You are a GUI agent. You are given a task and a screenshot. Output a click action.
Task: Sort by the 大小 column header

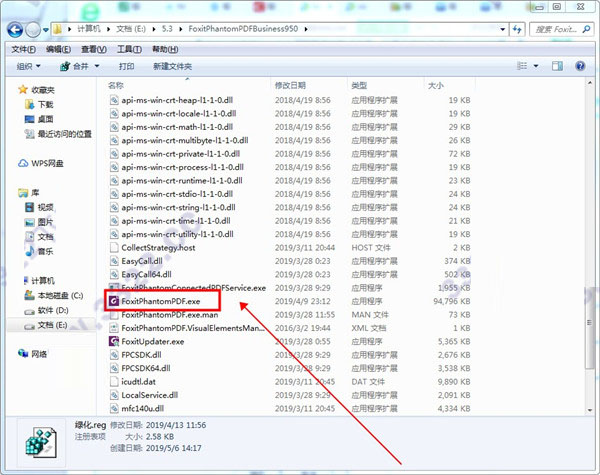point(435,85)
